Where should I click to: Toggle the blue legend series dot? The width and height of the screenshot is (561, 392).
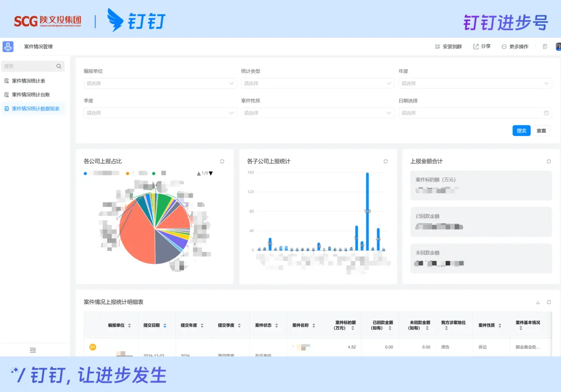(85, 173)
